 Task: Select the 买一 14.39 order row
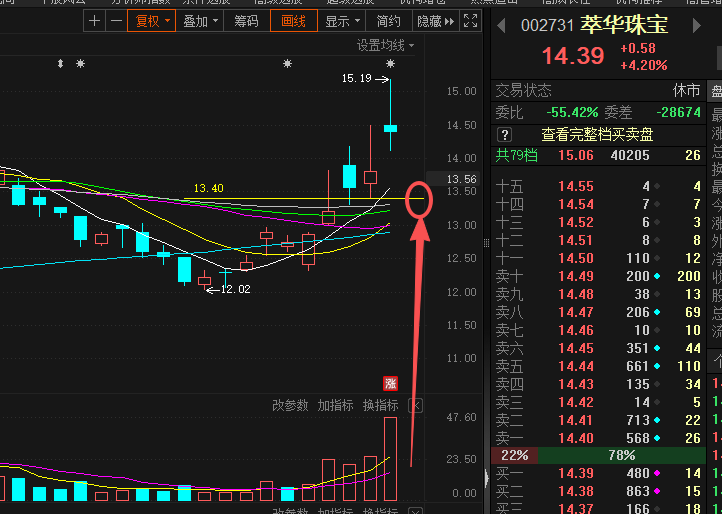tap(599, 473)
